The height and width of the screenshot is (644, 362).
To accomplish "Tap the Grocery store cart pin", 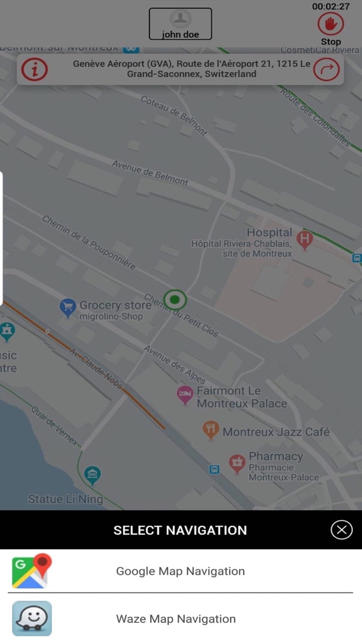I will coord(68,308).
